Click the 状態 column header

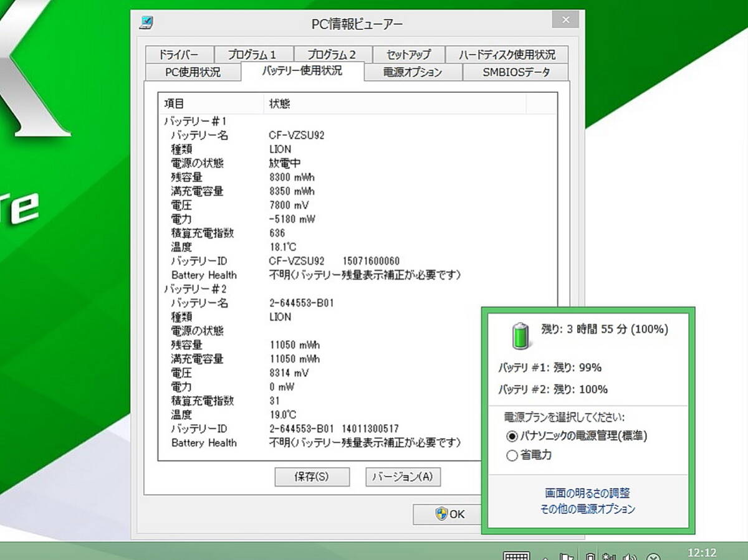(x=395, y=103)
